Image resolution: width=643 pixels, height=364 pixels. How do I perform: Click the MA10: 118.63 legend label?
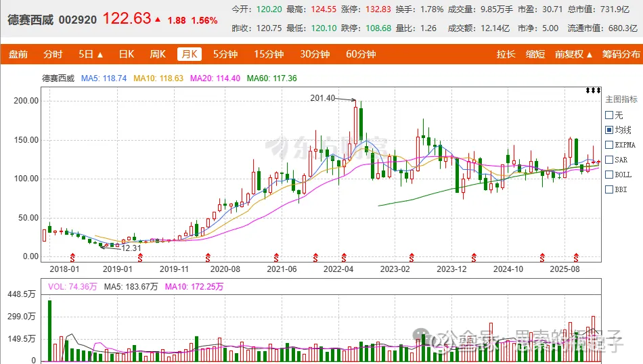click(158, 78)
